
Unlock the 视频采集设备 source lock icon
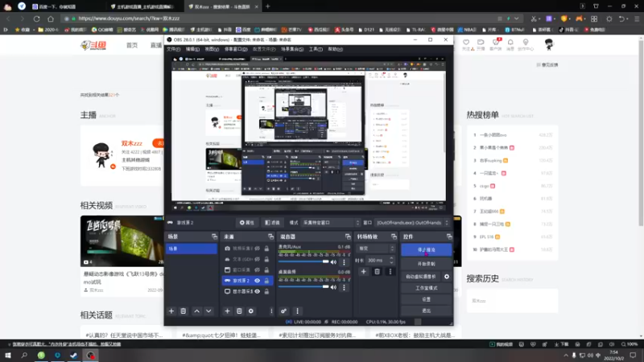coord(266,249)
